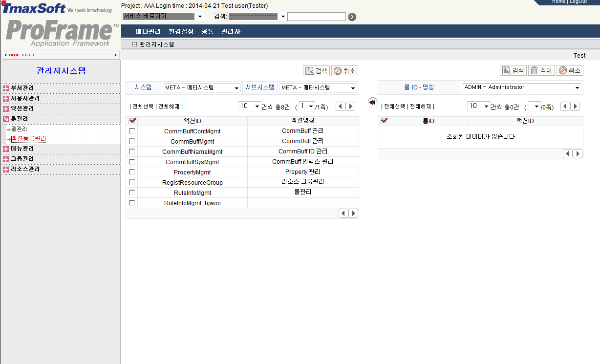Click the next-page arrow below the action table
600x364 pixels.
[x=353, y=213]
